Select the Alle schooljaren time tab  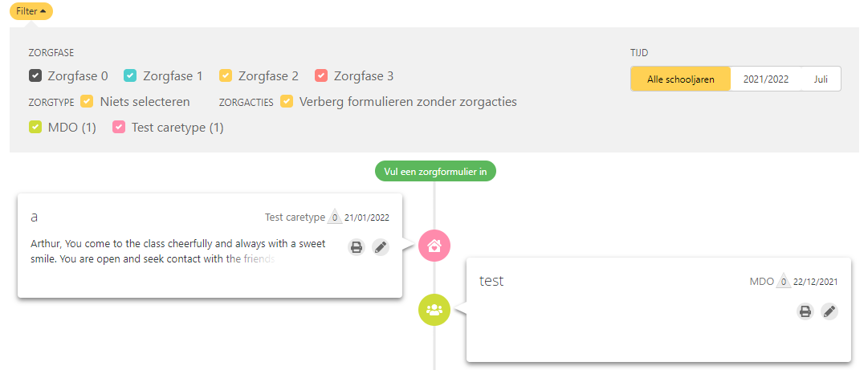point(681,79)
